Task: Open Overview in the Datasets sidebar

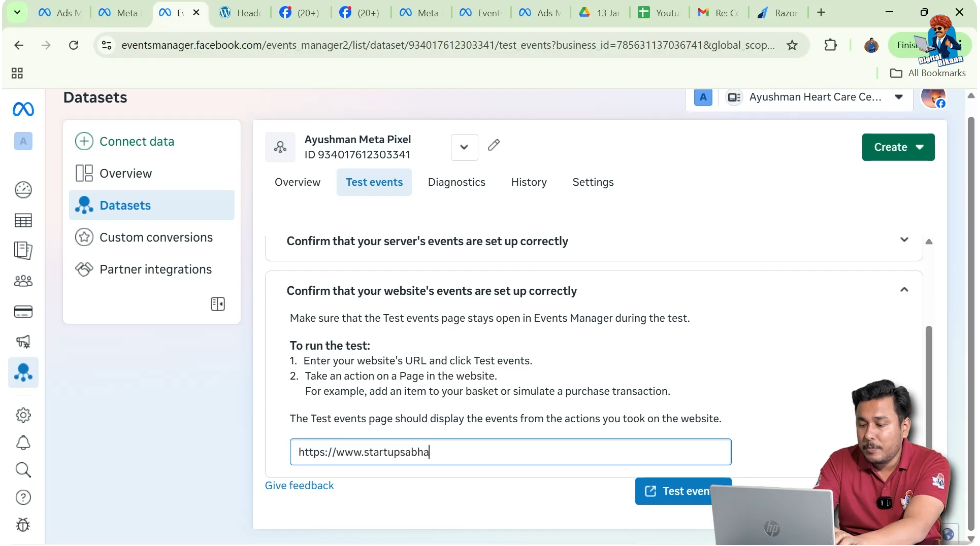Action: (x=152, y=173)
